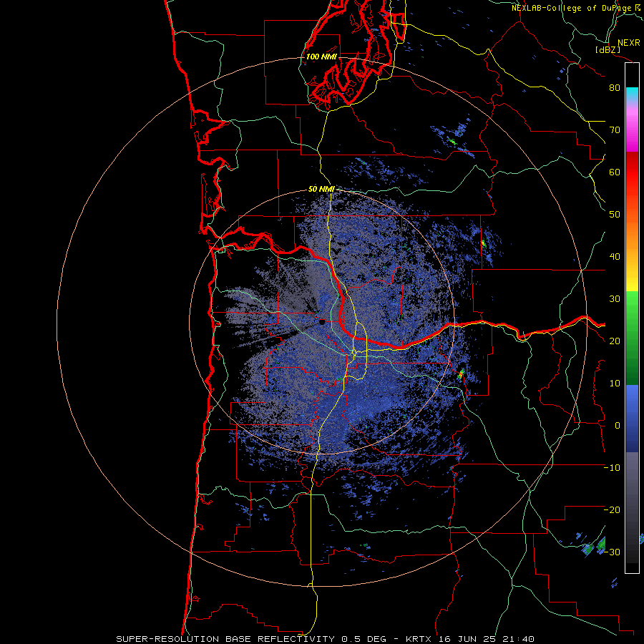
Task: Click the "16 JUN 25" date in the footer
Action: [x=467, y=639]
